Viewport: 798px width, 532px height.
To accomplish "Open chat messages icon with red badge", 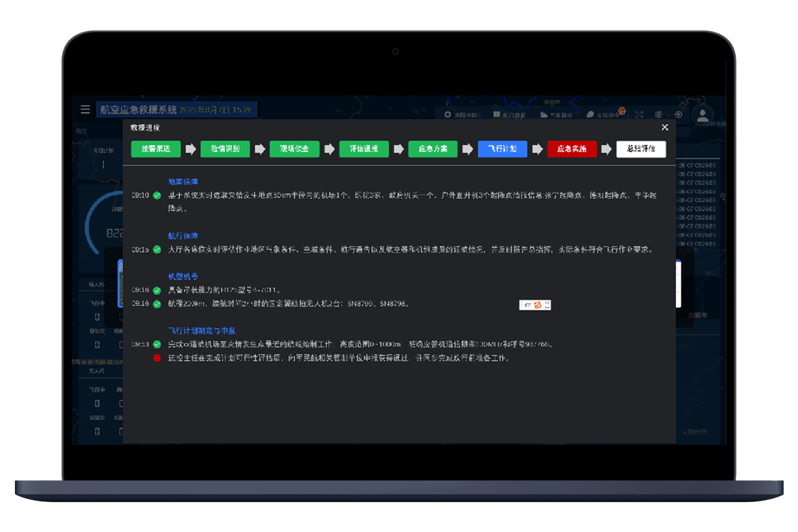I will click(591, 114).
